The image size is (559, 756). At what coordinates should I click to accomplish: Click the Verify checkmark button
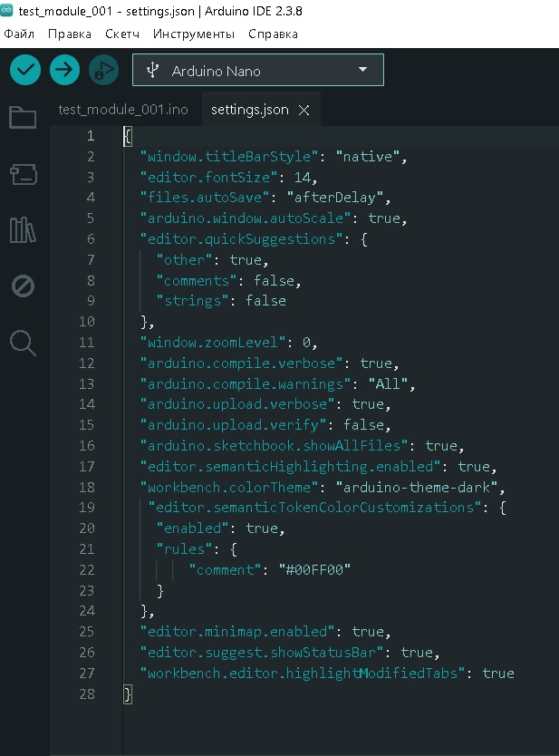(x=25, y=70)
